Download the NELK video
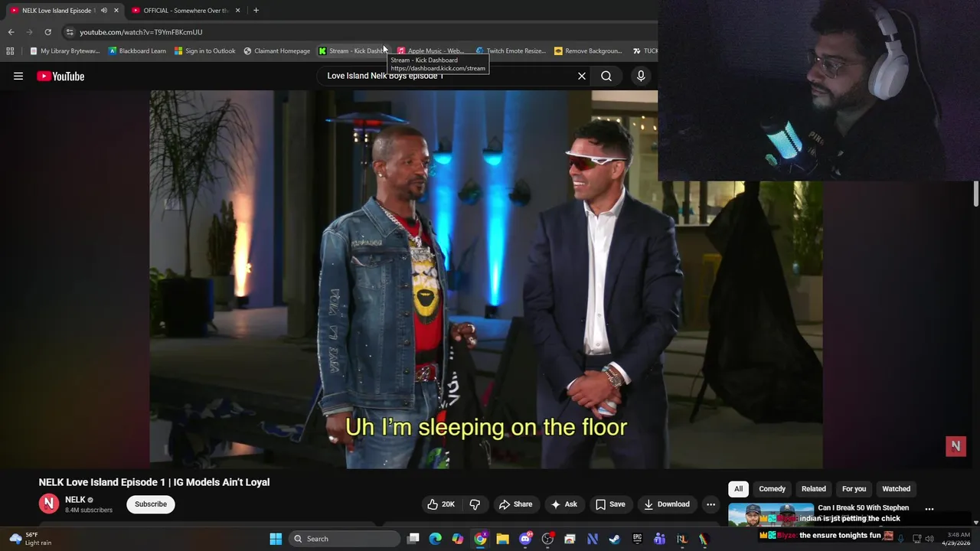Viewport: 980px width, 551px height. tap(667, 504)
